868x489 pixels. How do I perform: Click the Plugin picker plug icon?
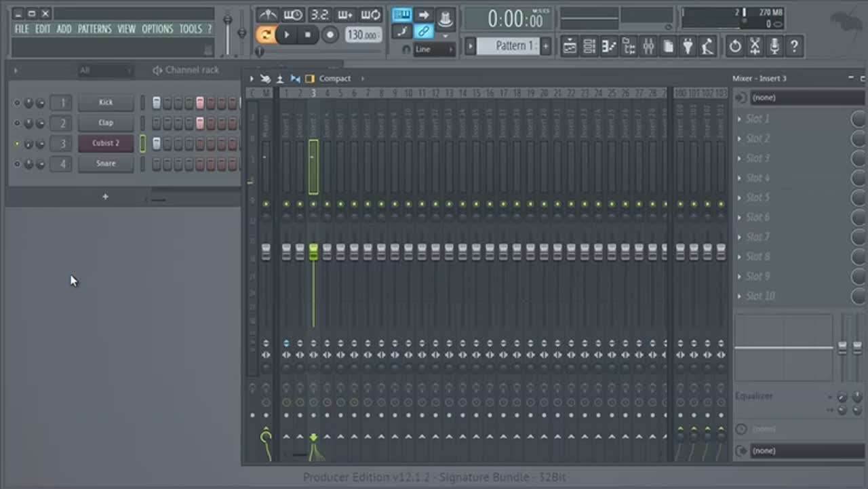click(688, 46)
